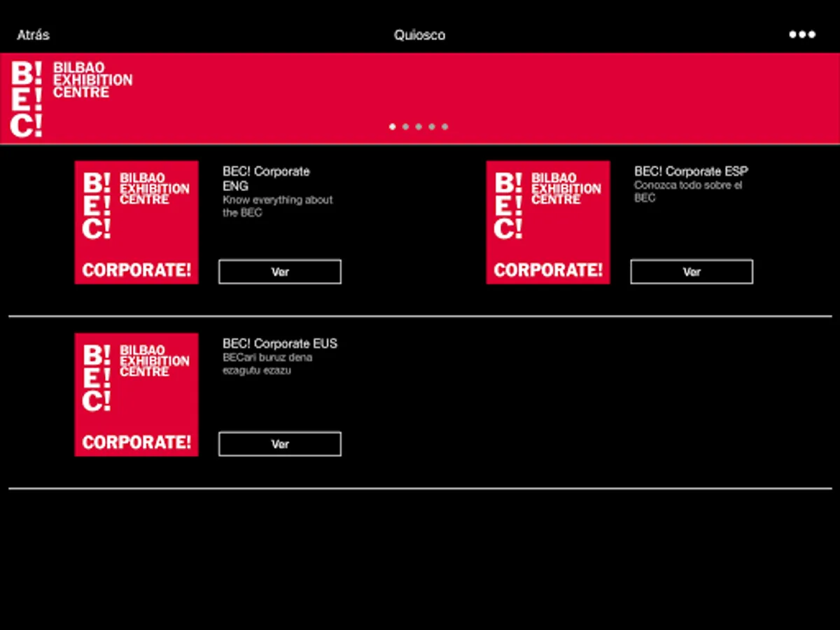
Task: Click "BECari buruz dena ezagutu ezazu" description
Action: point(267,364)
